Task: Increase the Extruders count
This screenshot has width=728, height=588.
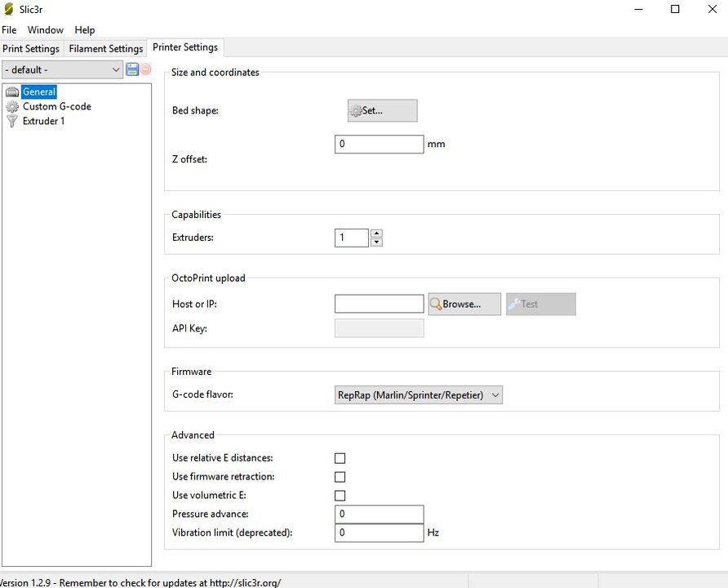Action: pos(376,233)
